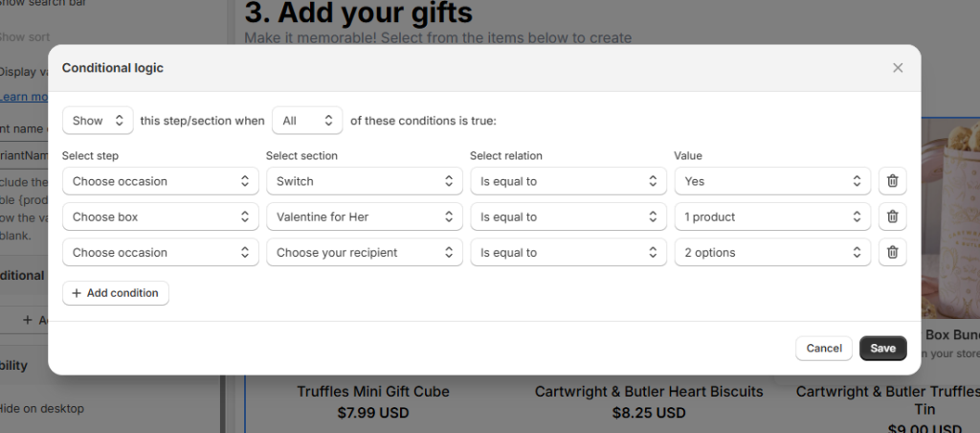This screenshot has width=980, height=433.
Task: Cancel the conditional logic changes
Action: click(x=823, y=348)
